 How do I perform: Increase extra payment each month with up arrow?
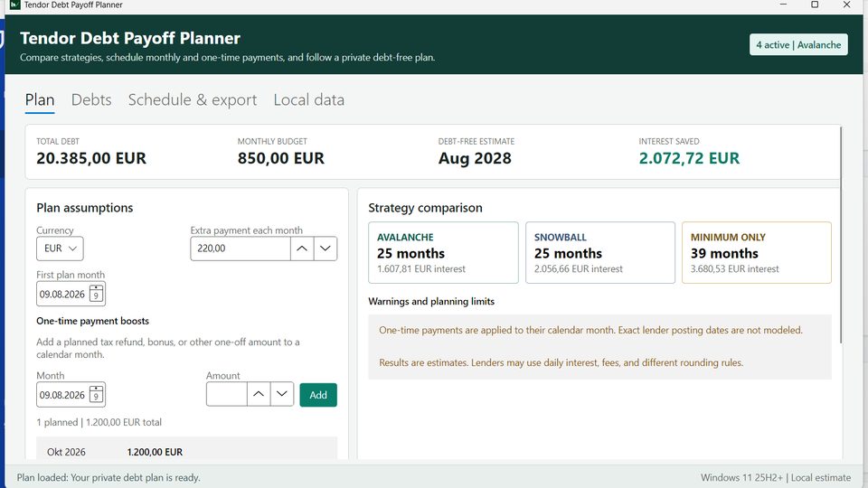tap(302, 249)
